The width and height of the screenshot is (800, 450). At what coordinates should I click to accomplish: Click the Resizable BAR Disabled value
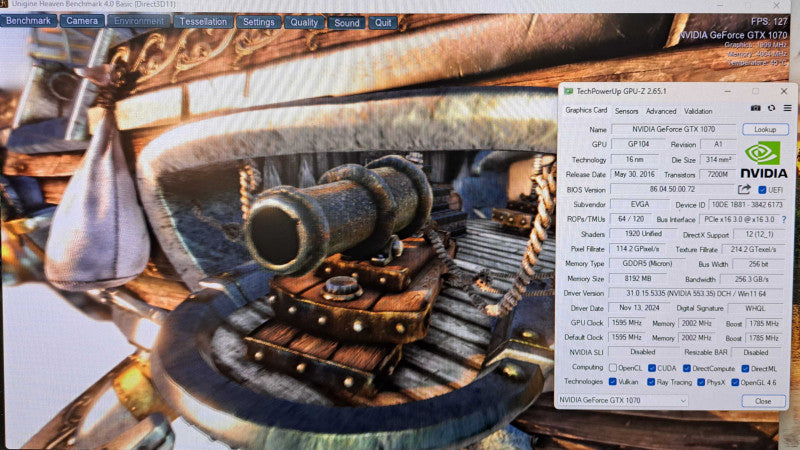[756, 353]
